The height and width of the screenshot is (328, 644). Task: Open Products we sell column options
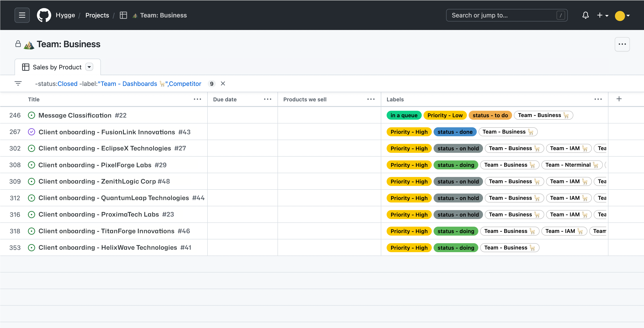coord(371,99)
